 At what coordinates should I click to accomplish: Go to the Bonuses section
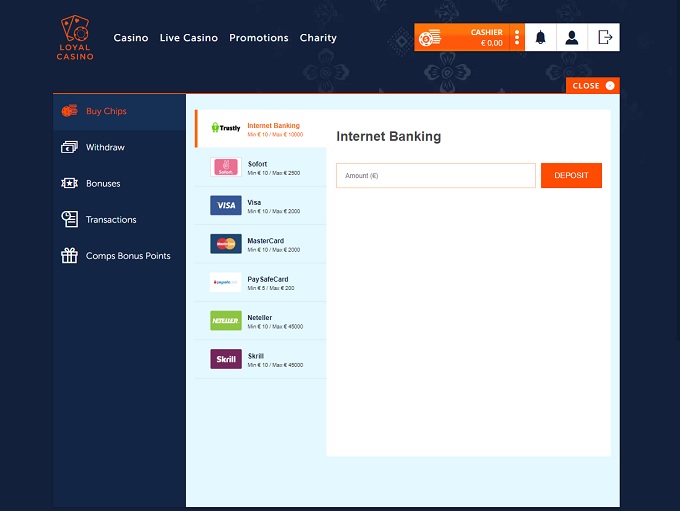point(103,184)
